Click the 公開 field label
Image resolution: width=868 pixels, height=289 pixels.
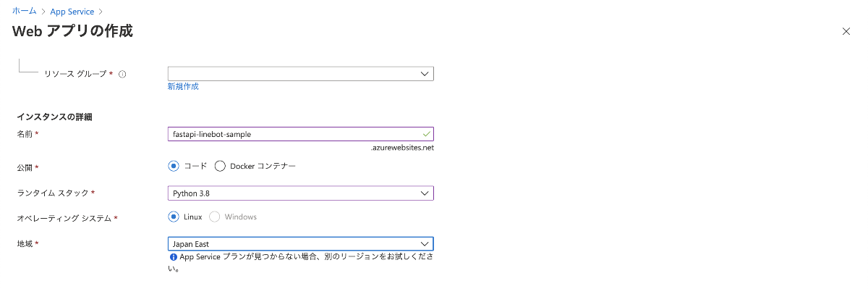coord(25,167)
